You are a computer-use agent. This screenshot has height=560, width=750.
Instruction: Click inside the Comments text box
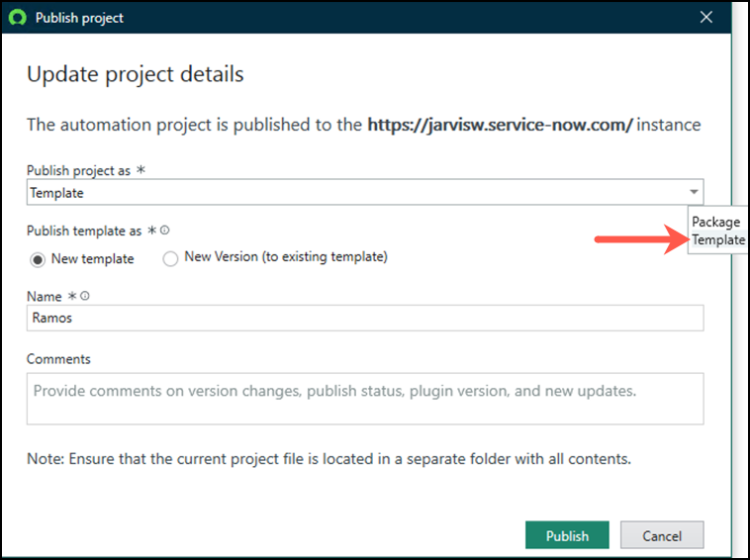[365, 399]
